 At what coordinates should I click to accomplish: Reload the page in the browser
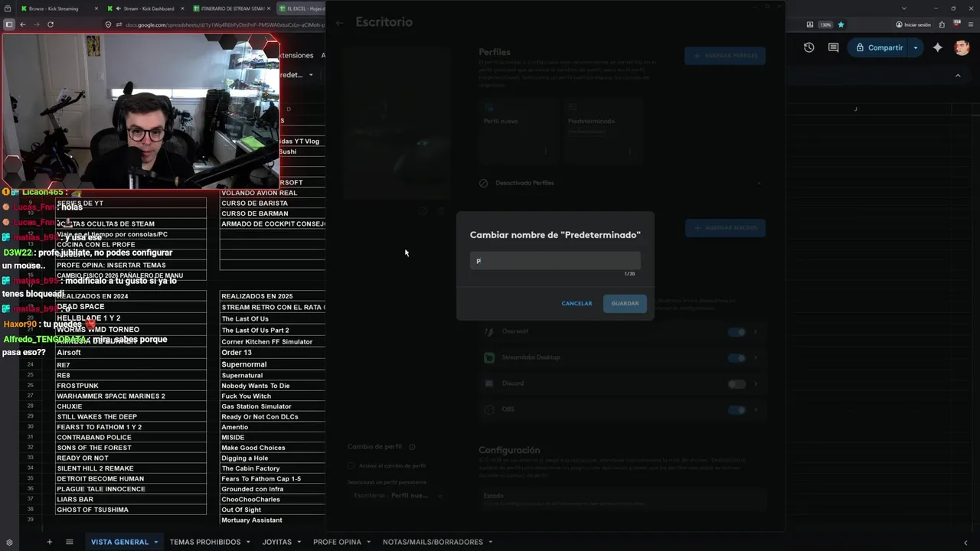click(x=51, y=24)
